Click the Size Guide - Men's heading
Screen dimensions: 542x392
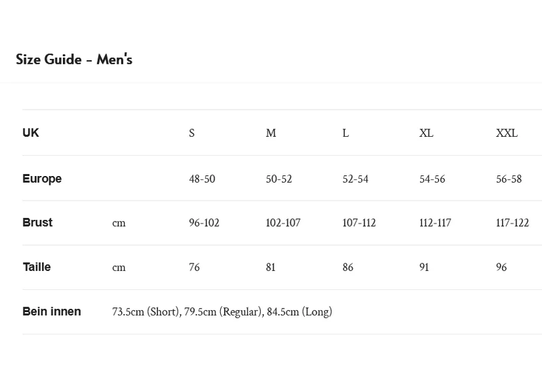[74, 60]
